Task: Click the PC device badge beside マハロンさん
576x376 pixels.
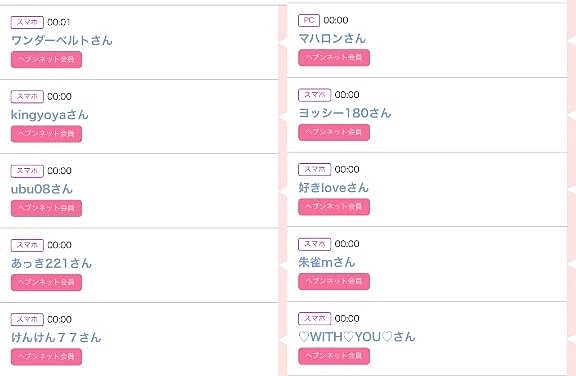Action: 309,20
